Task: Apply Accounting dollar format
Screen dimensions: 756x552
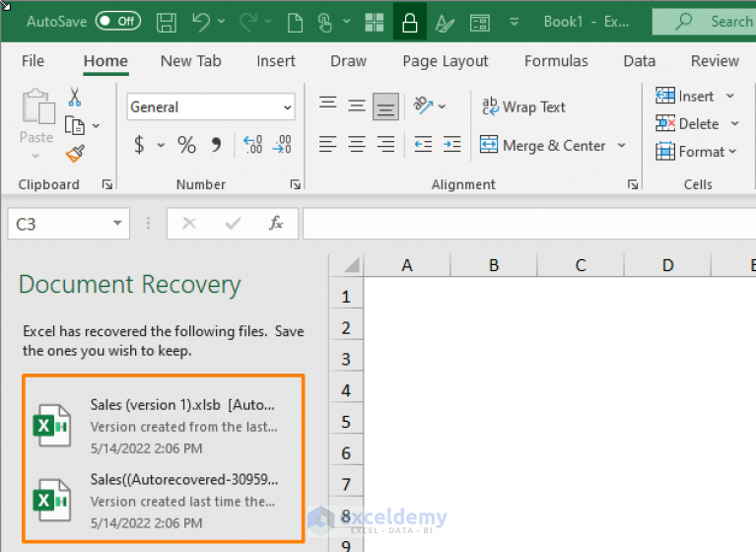Action: (x=139, y=144)
